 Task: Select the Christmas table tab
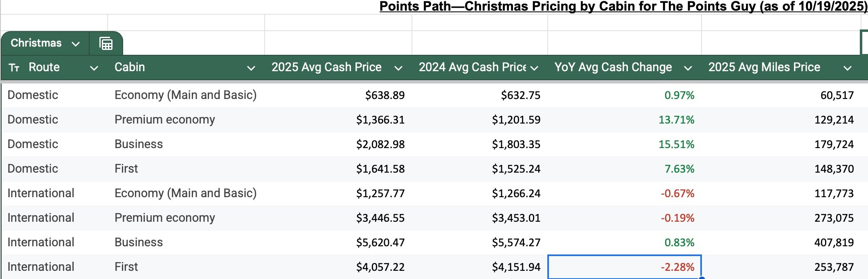(x=37, y=43)
